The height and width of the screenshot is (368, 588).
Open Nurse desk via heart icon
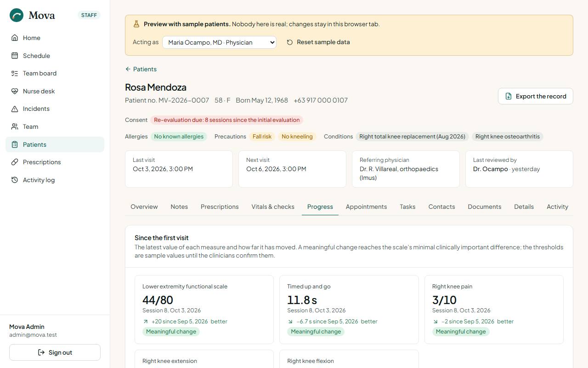pyautogui.click(x=15, y=91)
